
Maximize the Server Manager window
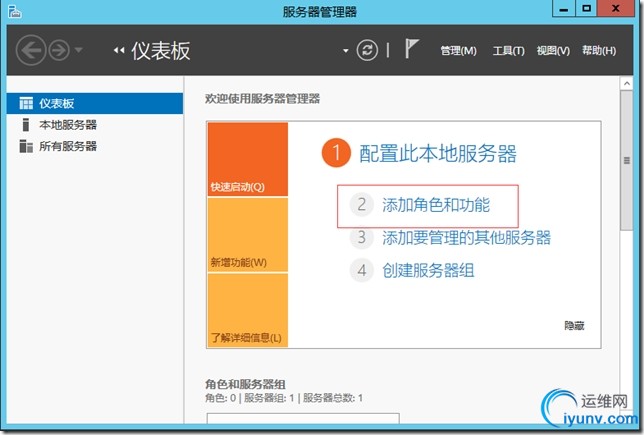586,9
